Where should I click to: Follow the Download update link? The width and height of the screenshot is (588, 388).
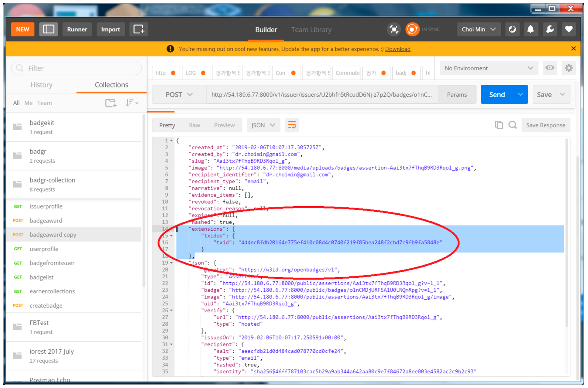click(398, 49)
